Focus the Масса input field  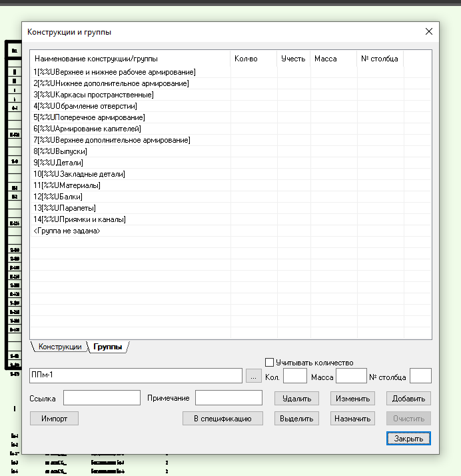click(351, 375)
